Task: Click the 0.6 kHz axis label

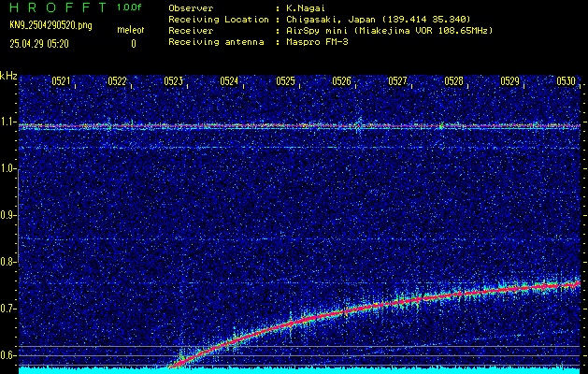Action: click(7, 355)
